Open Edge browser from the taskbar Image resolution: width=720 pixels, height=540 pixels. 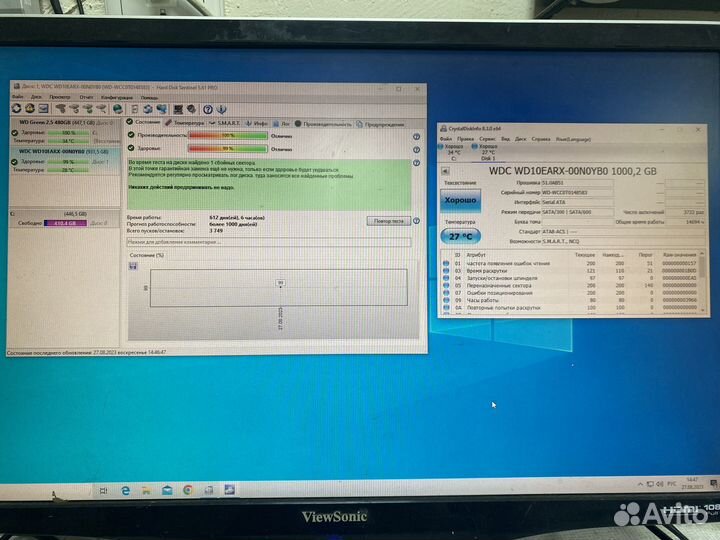(127, 490)
